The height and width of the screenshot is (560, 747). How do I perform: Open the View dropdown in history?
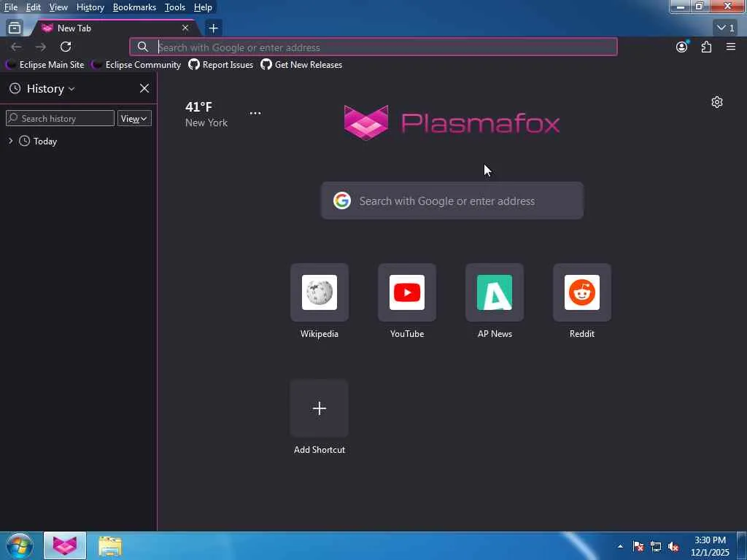[x=134, y=119]
